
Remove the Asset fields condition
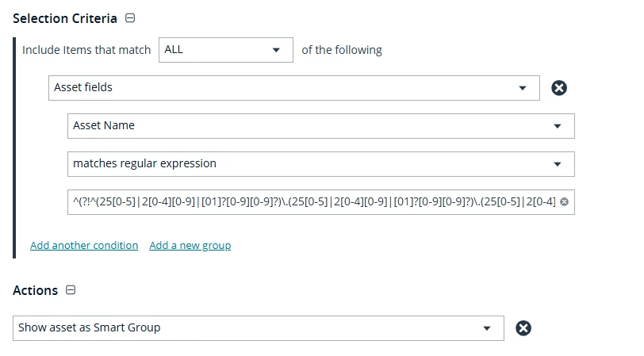[x=559, y=88]
